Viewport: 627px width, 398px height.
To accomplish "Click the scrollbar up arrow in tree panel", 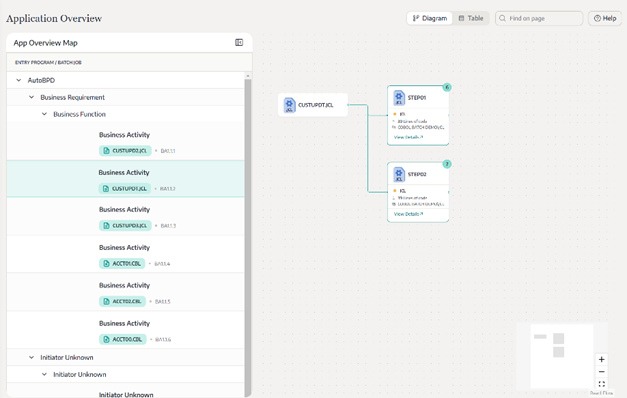I will click(x=248, y=76).
